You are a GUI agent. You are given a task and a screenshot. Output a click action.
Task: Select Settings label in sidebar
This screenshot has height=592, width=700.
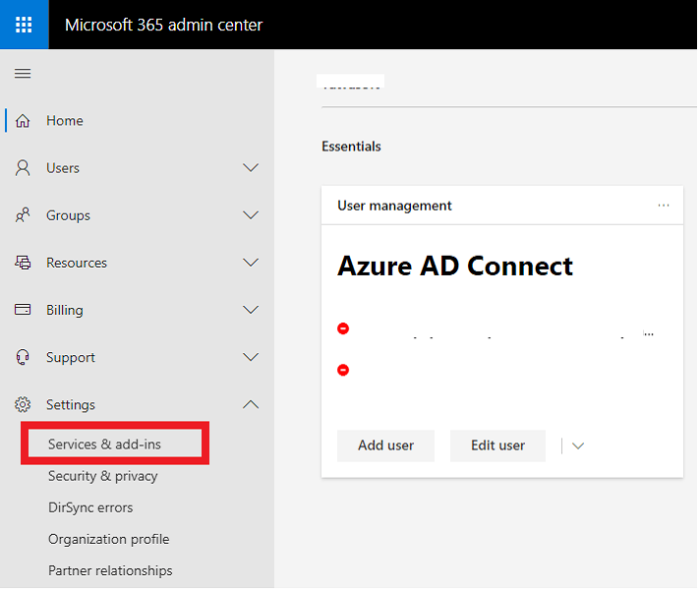tap(71, 405)
